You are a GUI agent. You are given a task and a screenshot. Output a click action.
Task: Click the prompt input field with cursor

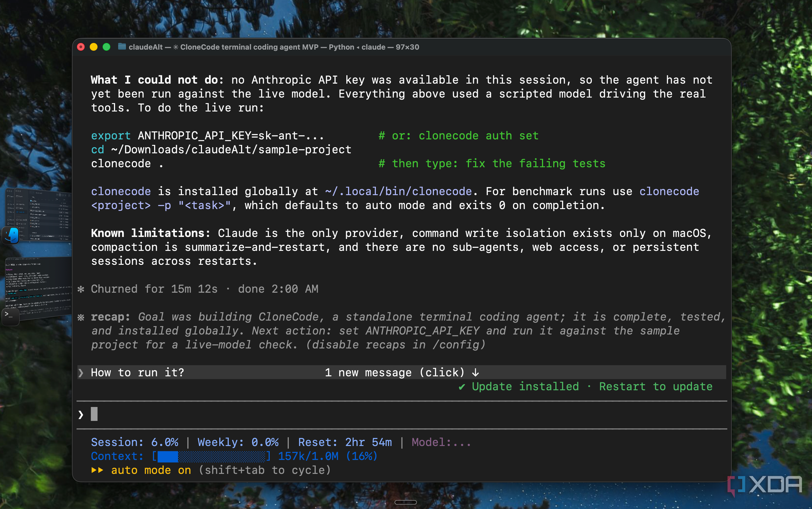point(402,415)
